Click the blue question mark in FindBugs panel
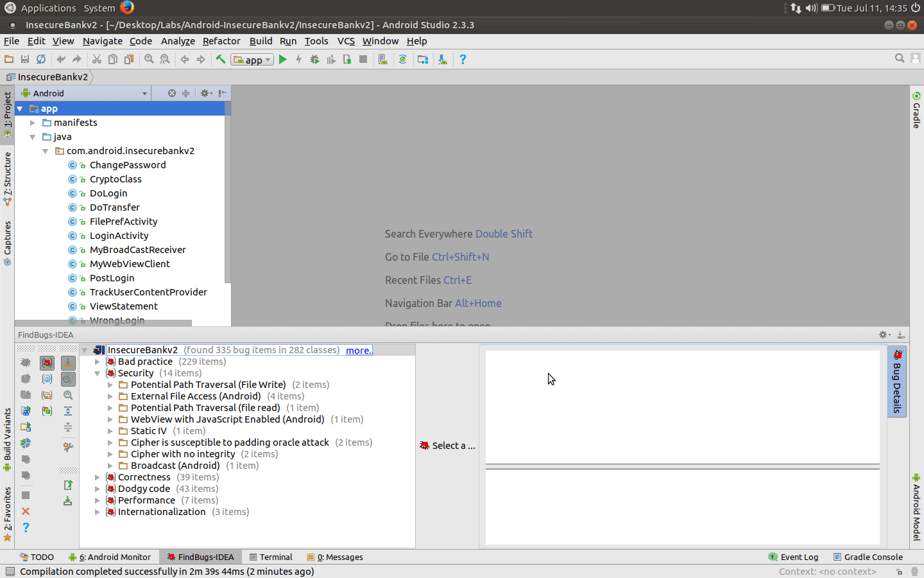Viewport: 924px width, 578px height. [x=26, y=527]
